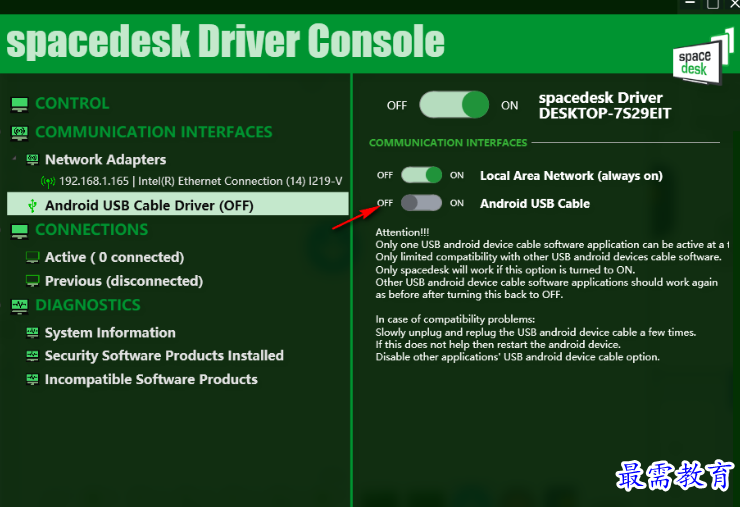Collapse the Network Adapters tree arrow
The image size is (740, 507).
(x=15, y=159)
